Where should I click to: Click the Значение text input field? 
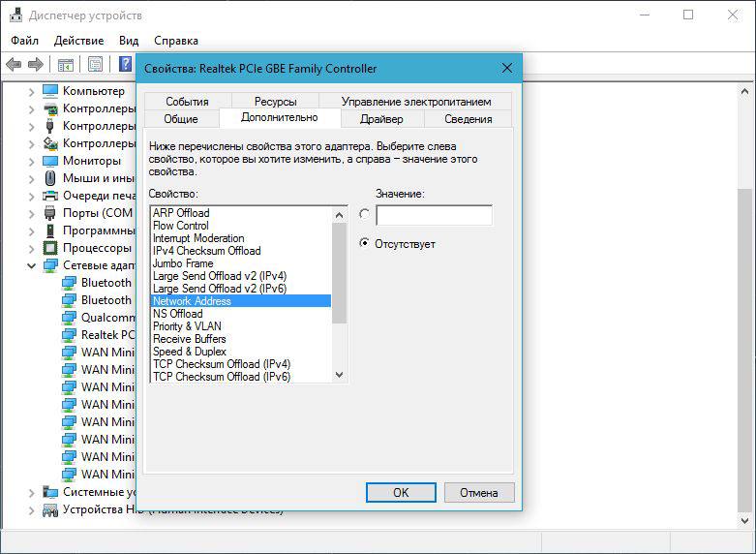434,215
